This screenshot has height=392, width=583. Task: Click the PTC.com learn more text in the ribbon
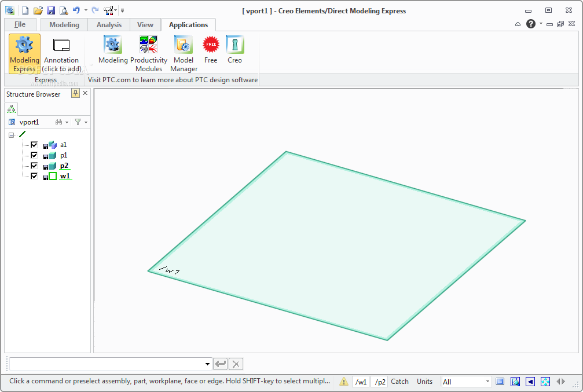coord(173,79)
